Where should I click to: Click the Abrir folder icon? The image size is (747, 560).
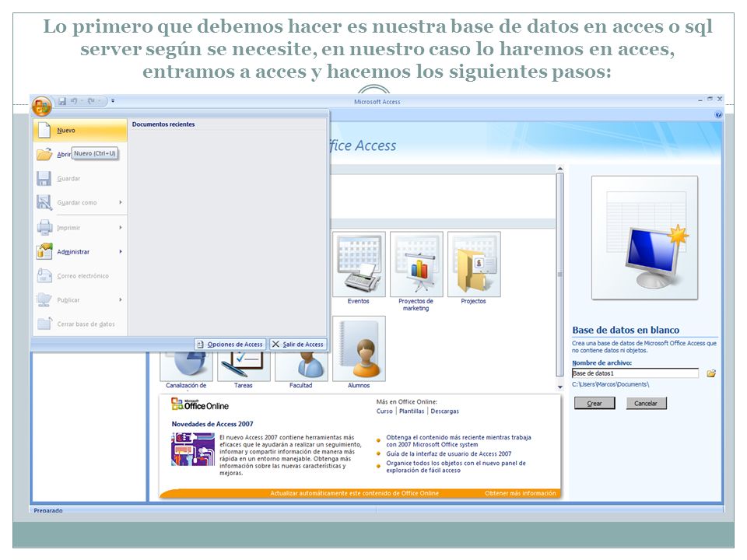coord(44,154)
